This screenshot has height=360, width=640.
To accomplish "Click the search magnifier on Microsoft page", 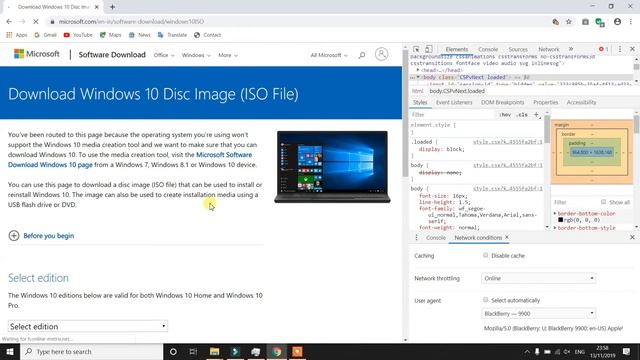I will [x=362, y=55].
